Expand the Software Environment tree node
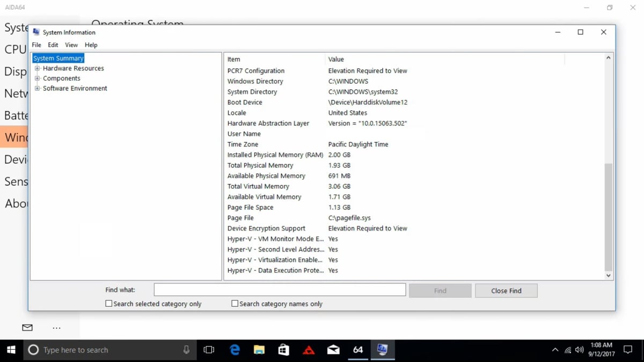The width and height of the screenshot is (644, 362). [x=38, y=88]
